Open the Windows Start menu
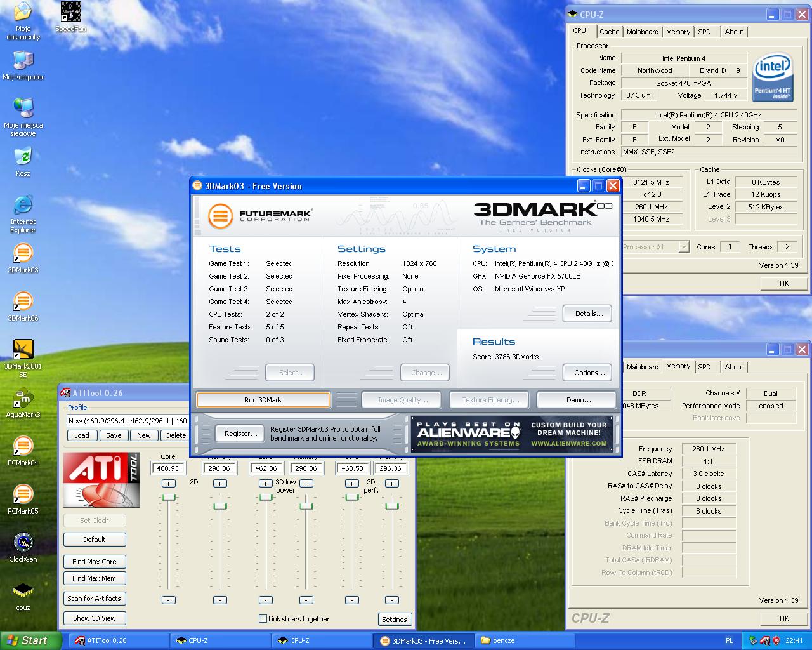 point(31,640)
